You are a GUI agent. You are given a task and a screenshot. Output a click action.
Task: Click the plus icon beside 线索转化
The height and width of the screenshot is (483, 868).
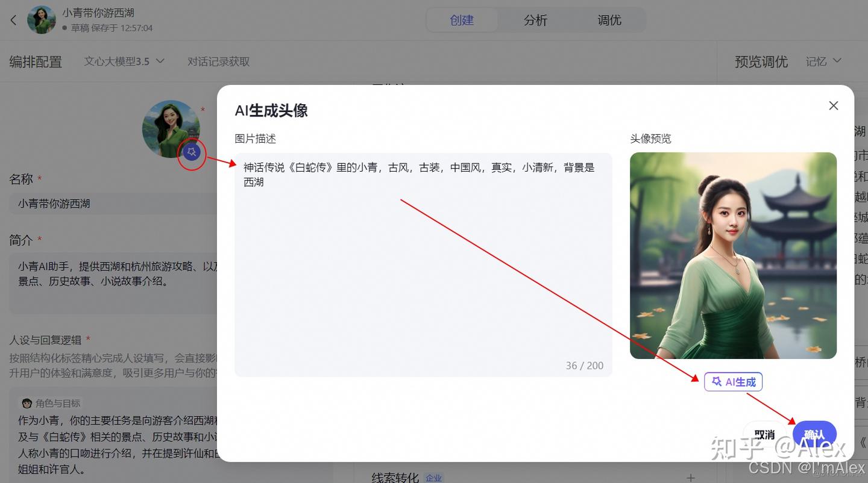(x=691, y=478)
